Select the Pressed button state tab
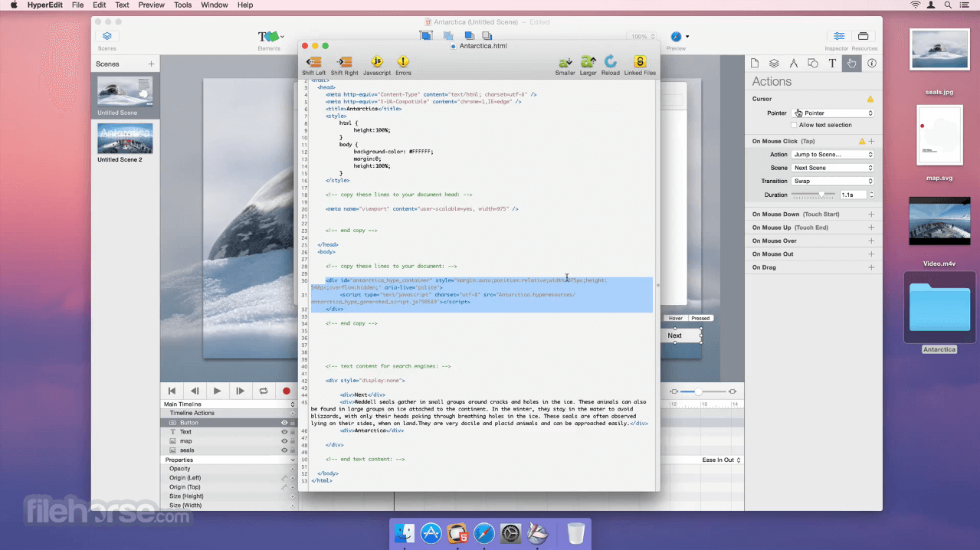The width and height of the screenshot is (980, 550). pos(700,318)
